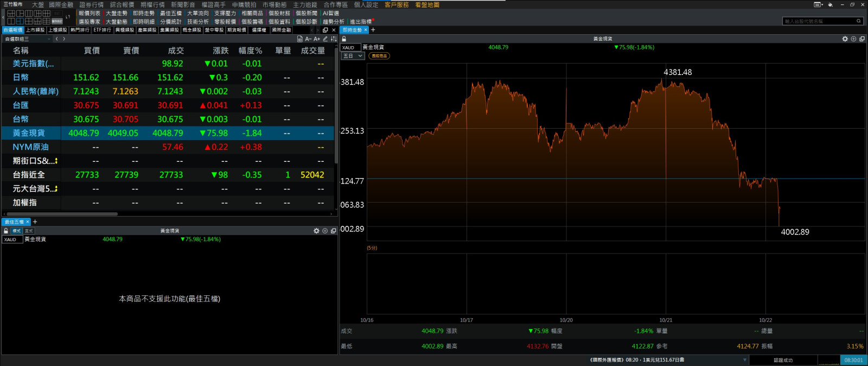
Task: Click the column sort settings icon in watchlist
Action: pos(334,39)
